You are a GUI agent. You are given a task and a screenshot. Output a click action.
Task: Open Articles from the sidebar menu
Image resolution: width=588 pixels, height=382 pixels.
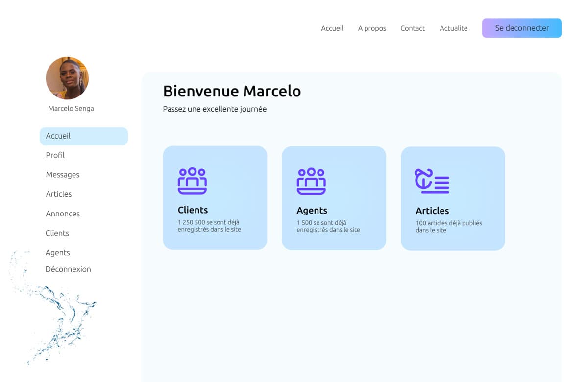[59, 194]
